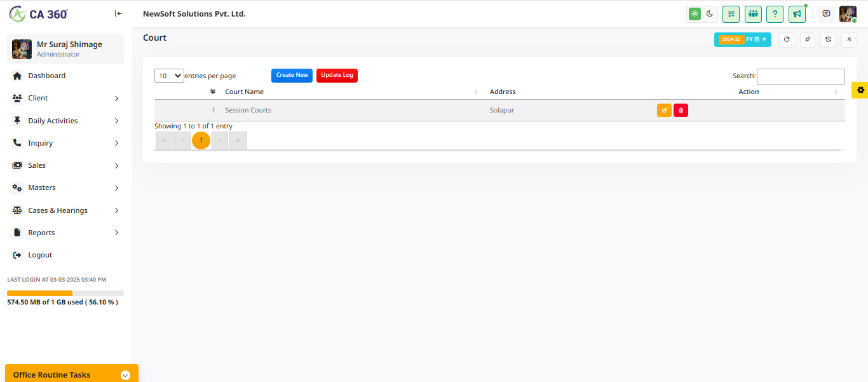Click the Daily Activities pin icon
The image size is (868, 382).
(x=17, y=121)
